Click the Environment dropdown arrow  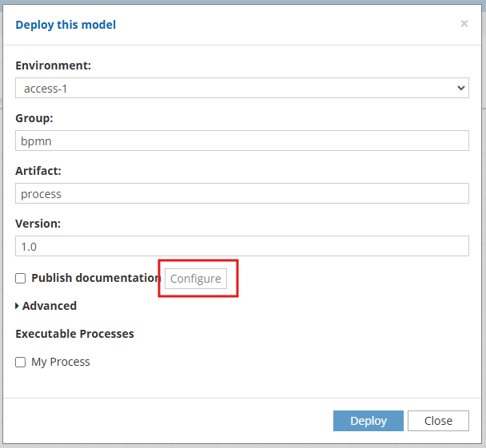click(x=461, y=88)
